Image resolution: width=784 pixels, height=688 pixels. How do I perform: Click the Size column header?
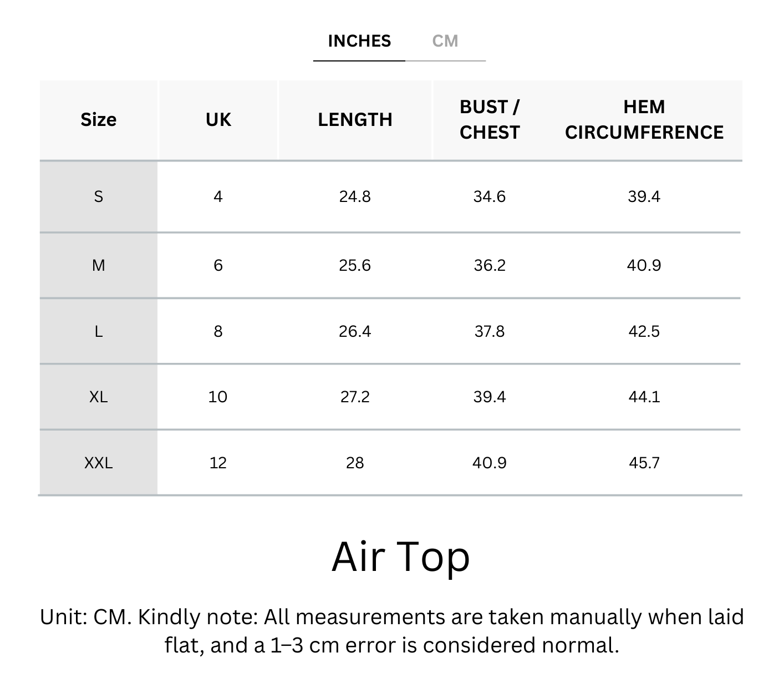(99, 120)
